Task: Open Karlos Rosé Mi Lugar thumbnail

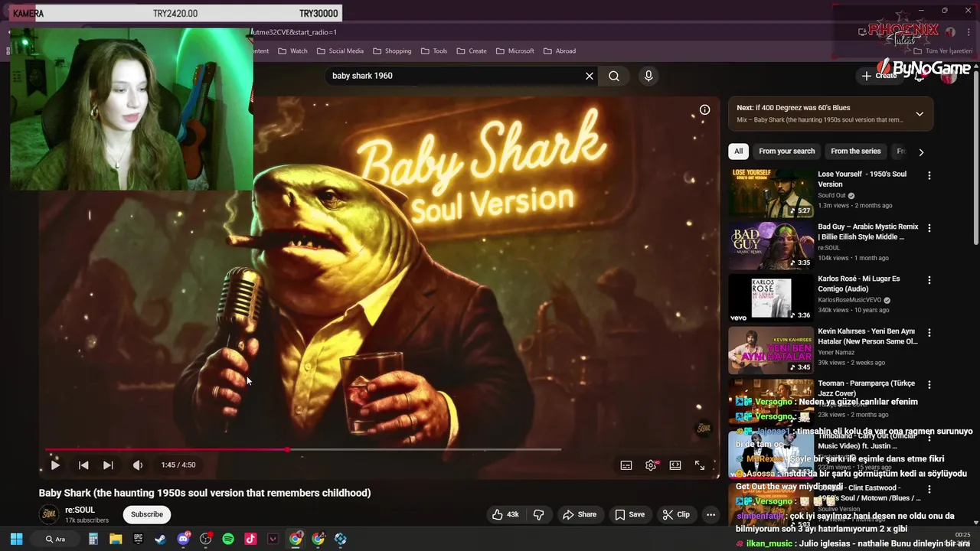Action: click(x=771, y=298)
